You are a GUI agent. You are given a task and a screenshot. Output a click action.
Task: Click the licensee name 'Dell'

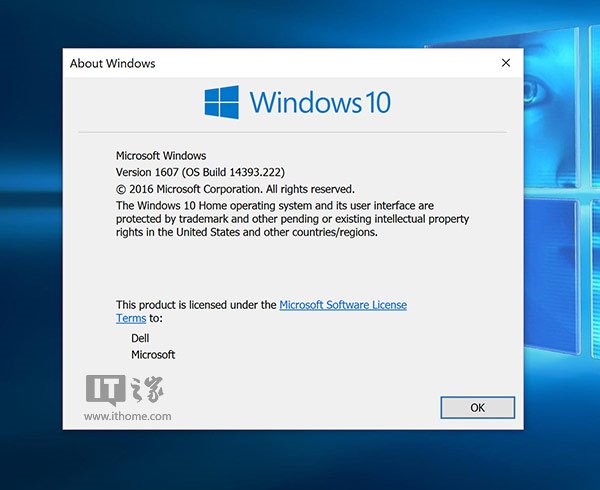(140, 338)
